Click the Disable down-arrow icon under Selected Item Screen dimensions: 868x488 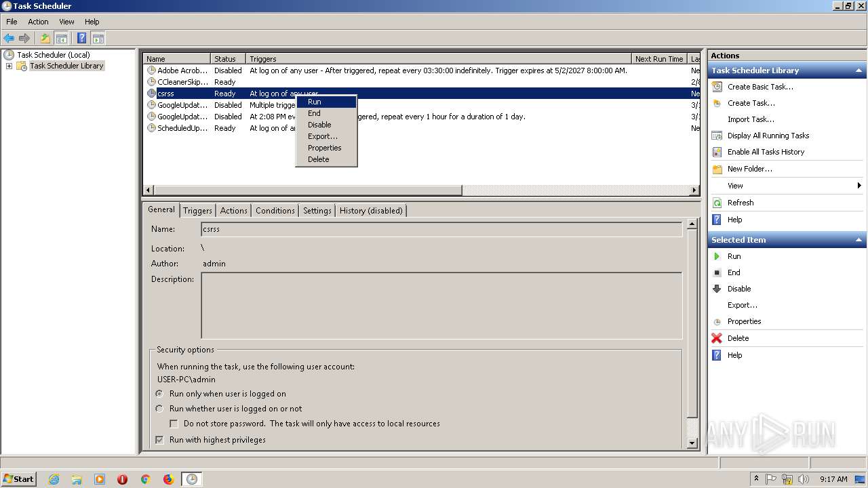coord(717,289)
